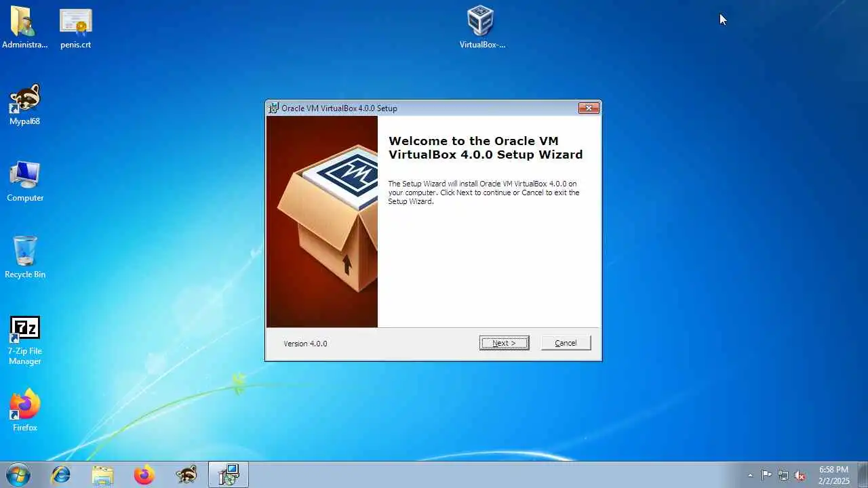Open the Windows Start menu

tap(18, 474)
